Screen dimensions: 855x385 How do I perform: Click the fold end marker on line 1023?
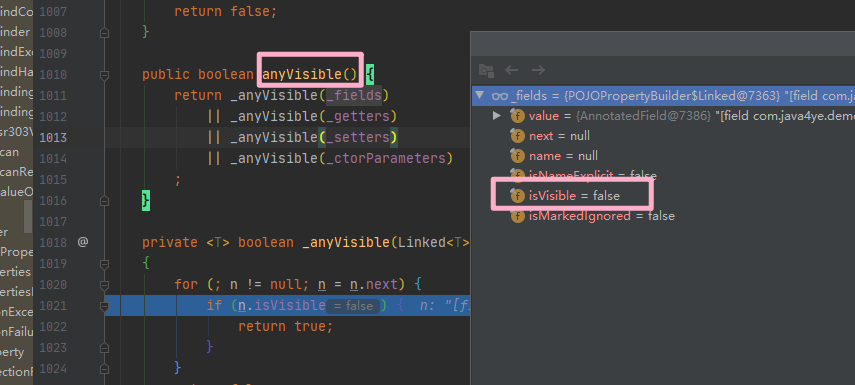pyautogui.click(x=104, y=348)
